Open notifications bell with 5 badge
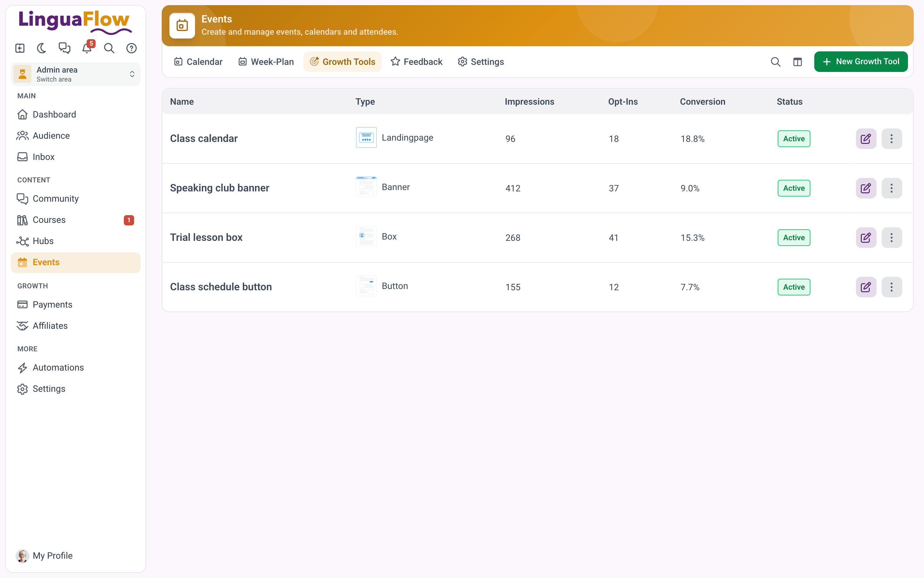This screenshot has width=924, height=578. [88, 48]
